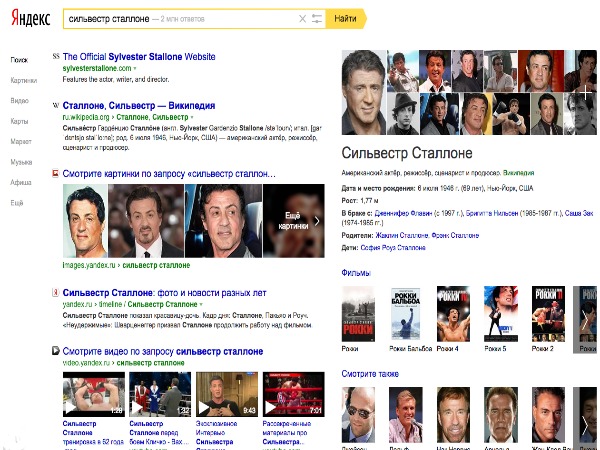Open Рокки 4 movie poster
This screenshot has width=600, height=450.
[453, 314]
